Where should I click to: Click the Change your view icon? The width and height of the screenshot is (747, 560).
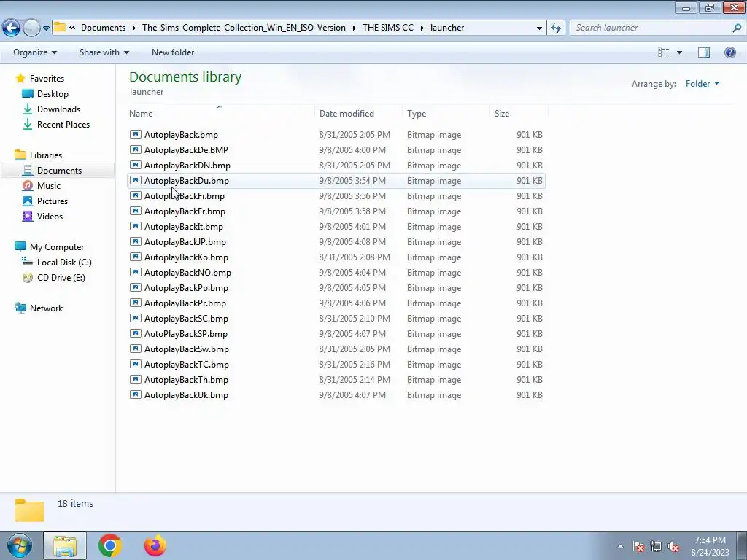[x=664, y=52]
